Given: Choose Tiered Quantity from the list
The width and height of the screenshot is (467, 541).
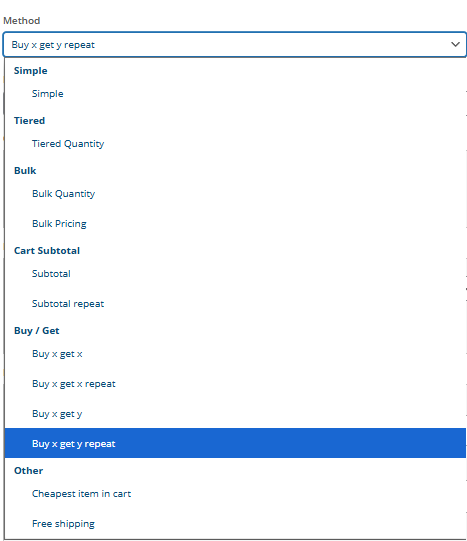Looking at the screenshot, I should pos(235,144).
